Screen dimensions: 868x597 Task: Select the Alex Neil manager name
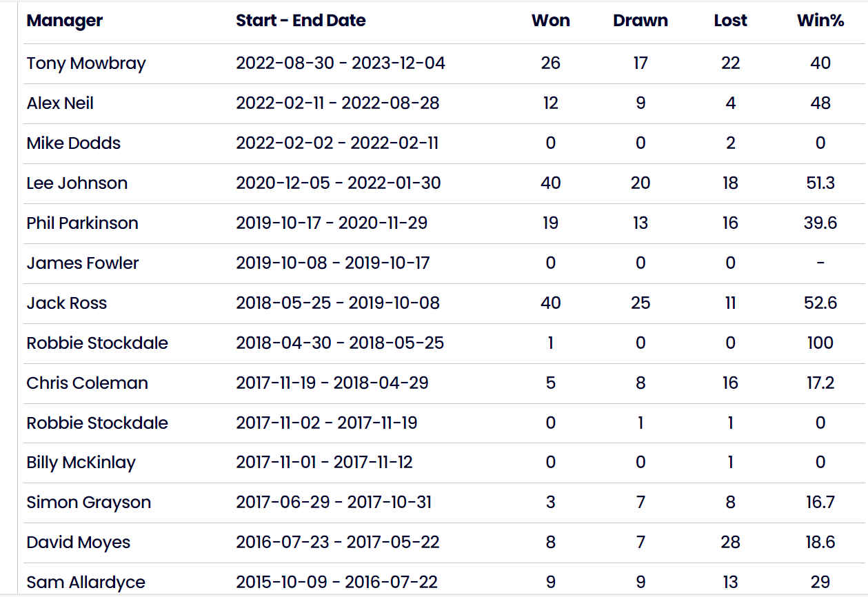point(60,103)
